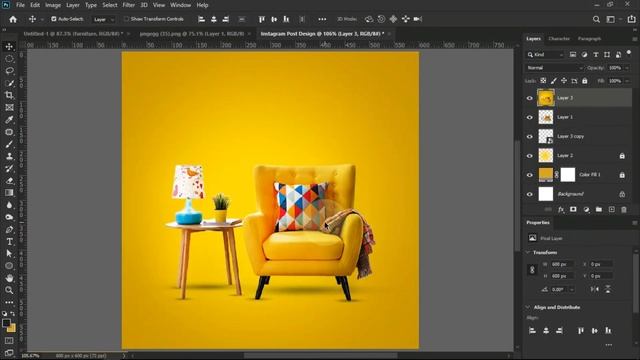Enable Show Transform Controls checkbox
This screenshot has width=640, height=360.
(x=126, y=19)
